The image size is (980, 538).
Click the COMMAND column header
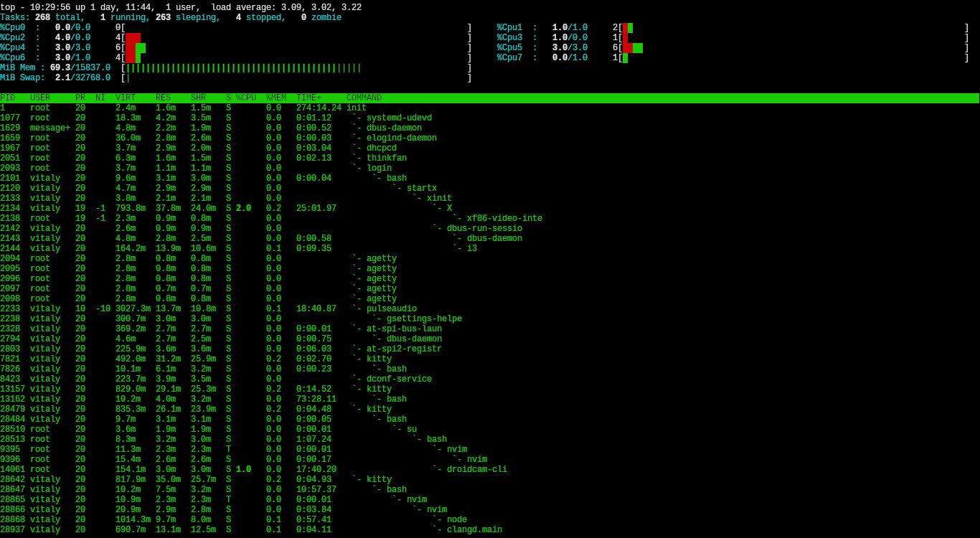(x=364, y=98)
